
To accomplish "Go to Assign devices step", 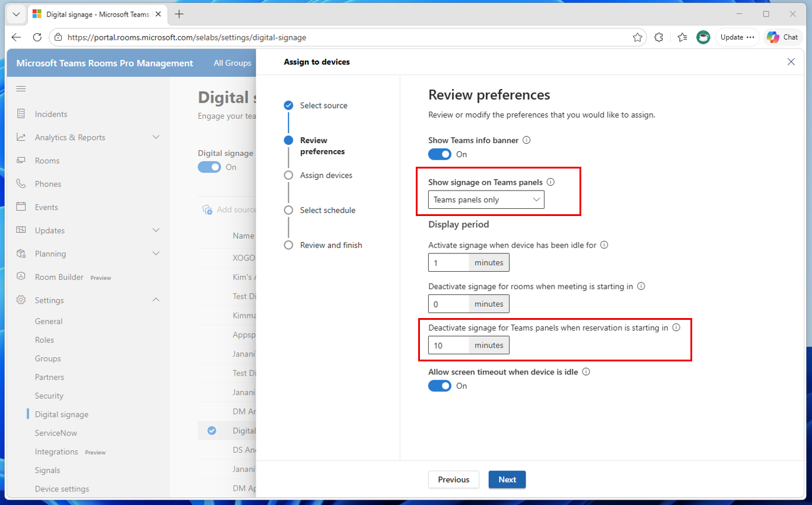I will coord(326,176).
